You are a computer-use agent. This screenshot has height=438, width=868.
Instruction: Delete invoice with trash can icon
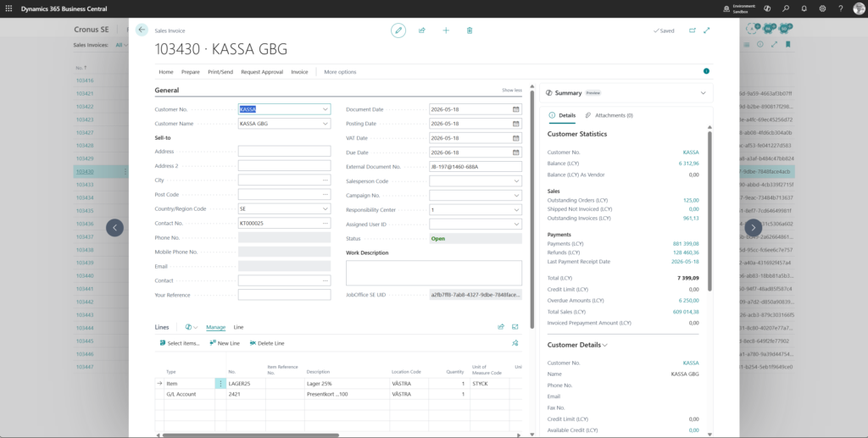470,30
